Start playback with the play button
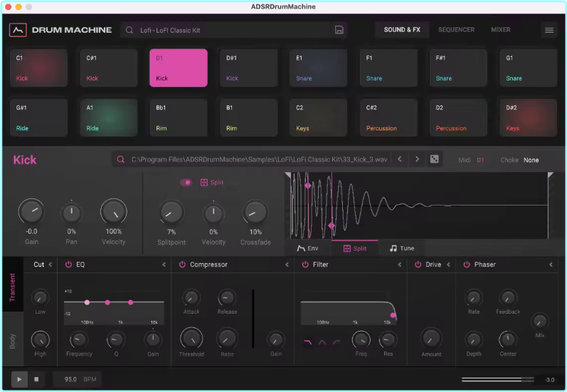 click(x=19, y=379)
